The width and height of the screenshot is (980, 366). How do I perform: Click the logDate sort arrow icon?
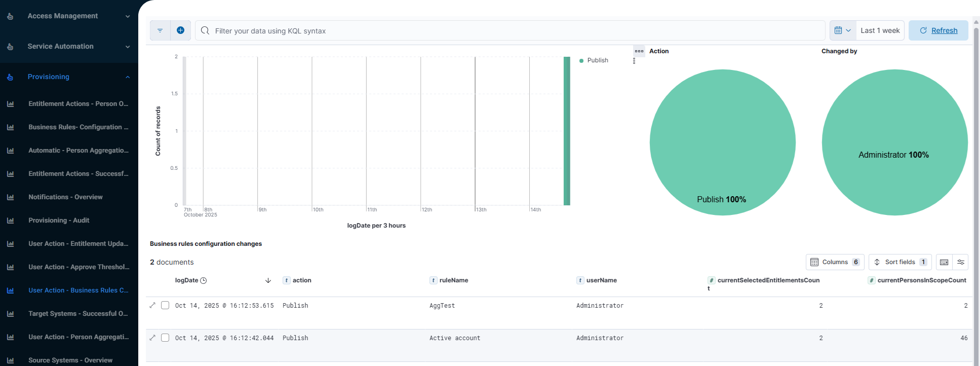point(268,280)
